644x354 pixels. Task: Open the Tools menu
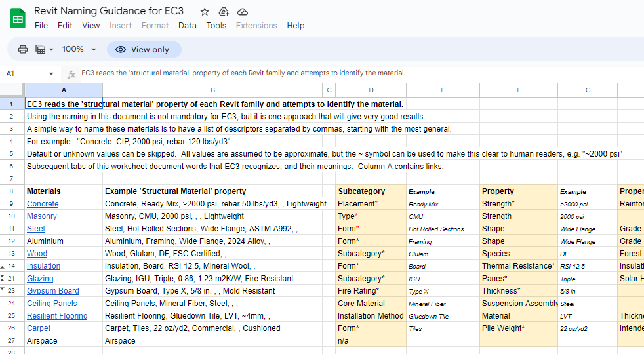(x=216, y=26)
